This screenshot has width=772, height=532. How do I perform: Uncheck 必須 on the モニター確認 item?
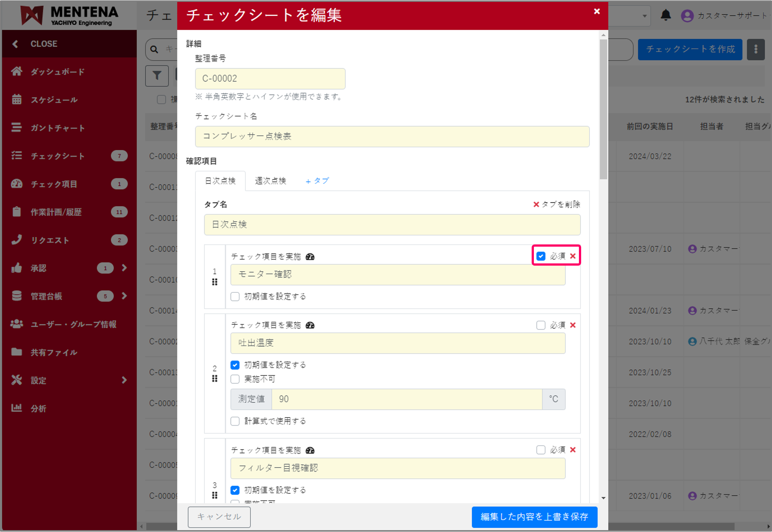coord(541,256)
